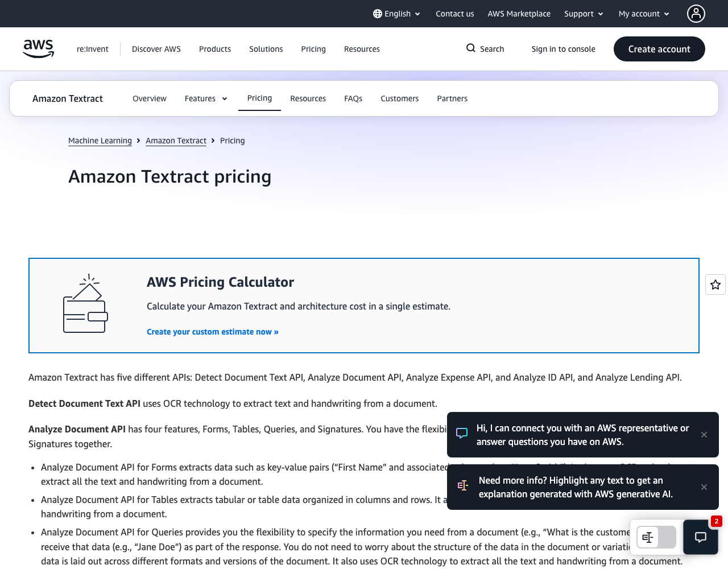728x569 pixels.
Task: Open the Resources main menu
Action: point(362,49)
